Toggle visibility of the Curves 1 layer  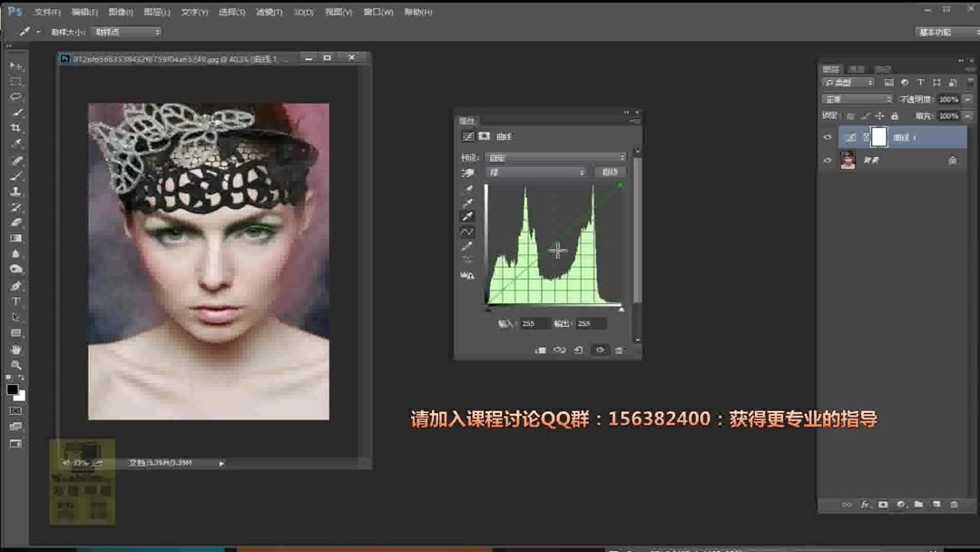(x=827, y=137)
